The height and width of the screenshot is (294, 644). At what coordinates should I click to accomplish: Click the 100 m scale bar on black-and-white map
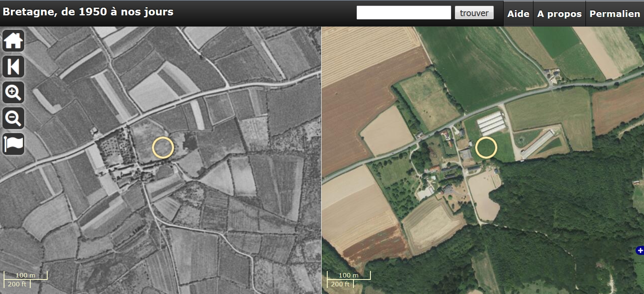point(25,275)
